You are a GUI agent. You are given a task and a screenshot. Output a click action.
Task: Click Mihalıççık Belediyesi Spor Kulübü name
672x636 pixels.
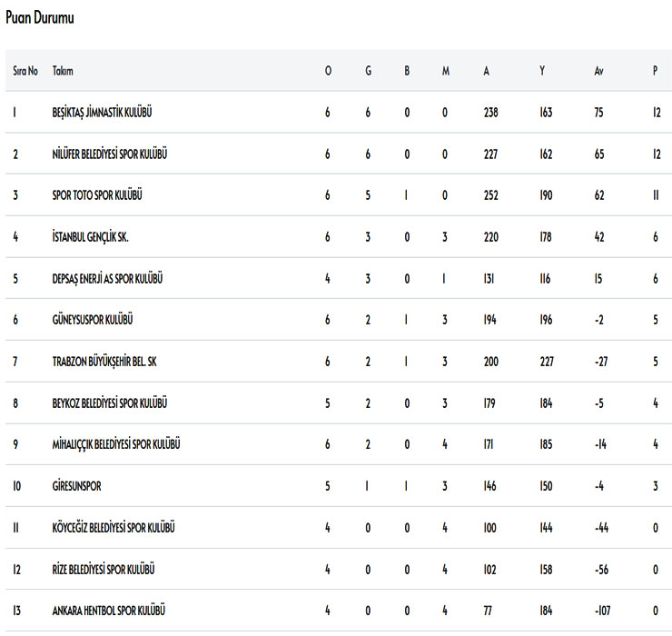(116, 444)
